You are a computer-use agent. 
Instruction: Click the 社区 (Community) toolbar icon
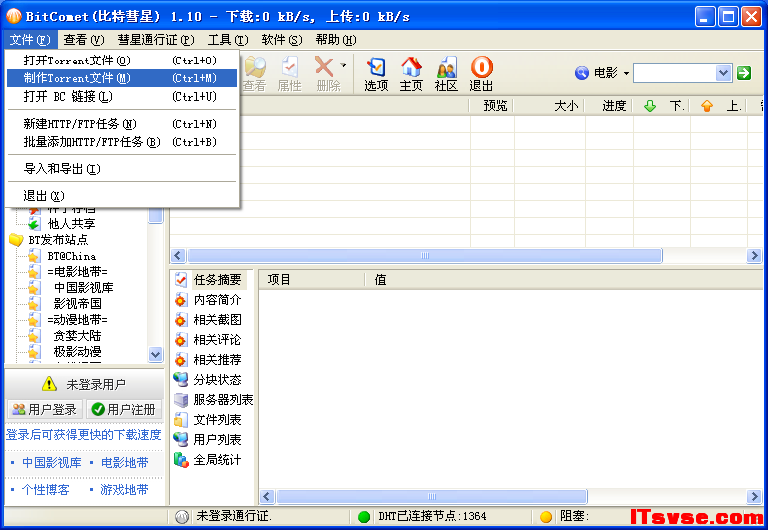446,73
